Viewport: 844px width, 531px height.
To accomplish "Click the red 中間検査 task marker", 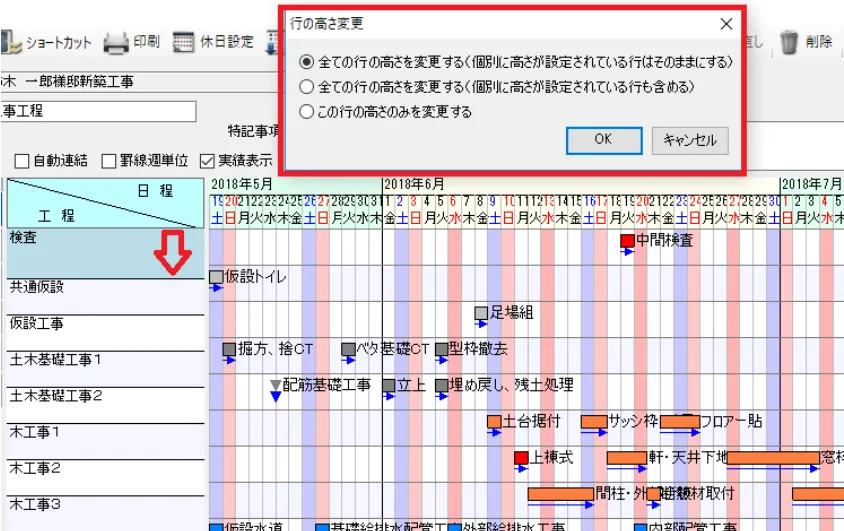I will (x=627, y=240).
